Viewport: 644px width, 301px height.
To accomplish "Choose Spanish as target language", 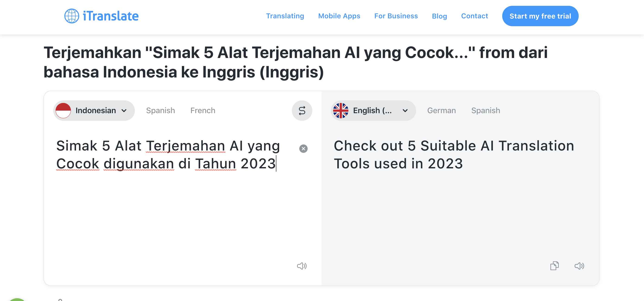I will 486,111.
